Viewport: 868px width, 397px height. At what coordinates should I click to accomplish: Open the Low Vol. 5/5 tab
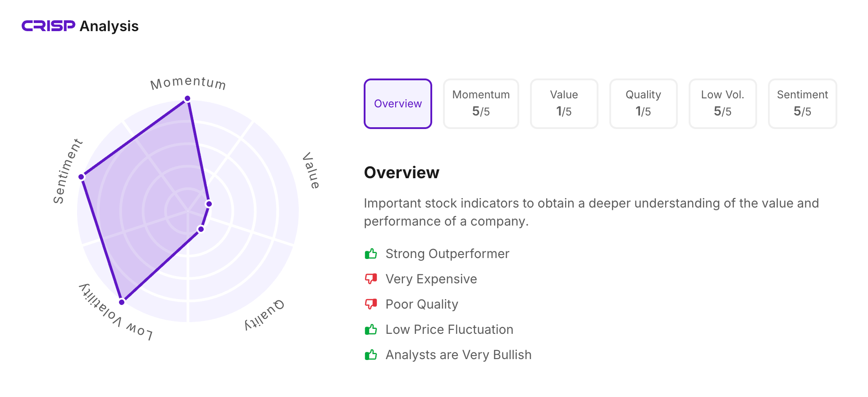pyautogui.click(x=722, y=104)
